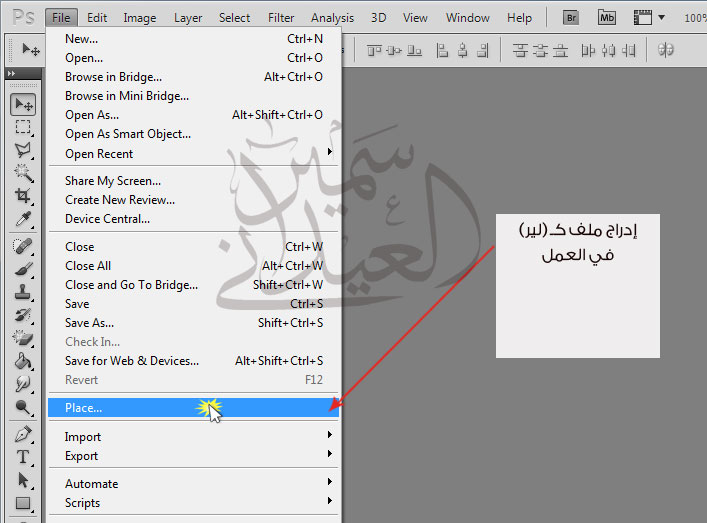Choose Open As Smart Object... item
Image resolution: width=707 pixels, height=523 pixels.
click(193, 134)
